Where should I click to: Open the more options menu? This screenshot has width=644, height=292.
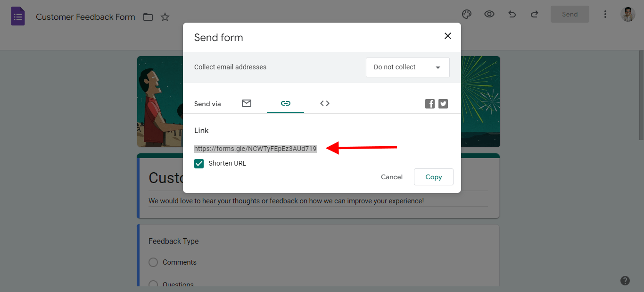[605, 14]
